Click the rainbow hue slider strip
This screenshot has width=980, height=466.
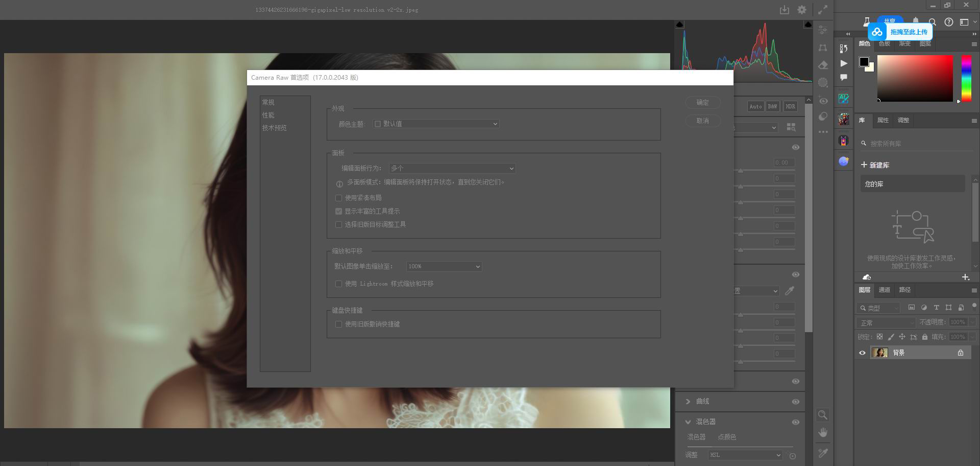966,78
